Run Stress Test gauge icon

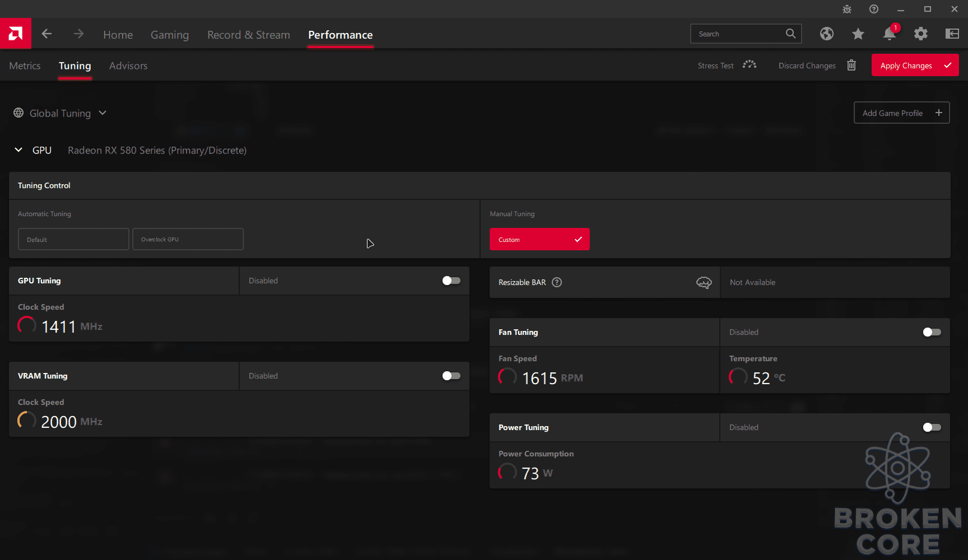(750, 65)
